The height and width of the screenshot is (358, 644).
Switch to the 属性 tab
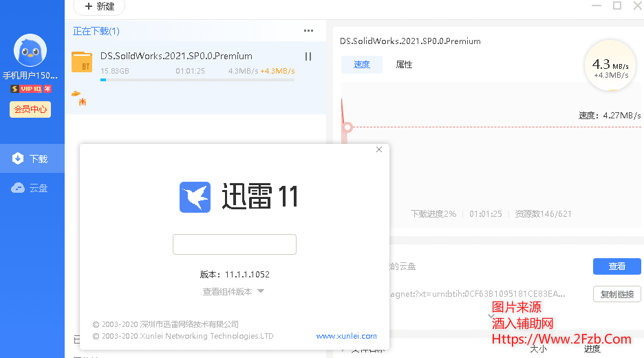coord(404,65)
